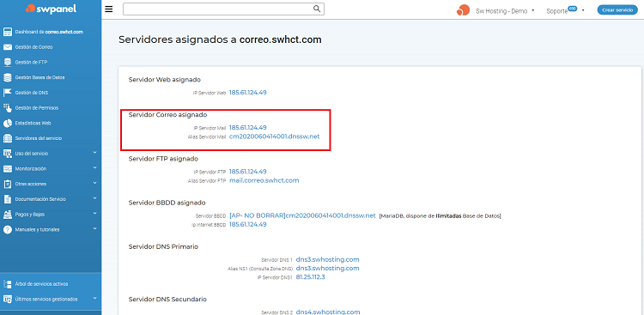Click the Árbol de servicios activos icon
The width and height of the screenshot is (644, 315).
(8, 284)
